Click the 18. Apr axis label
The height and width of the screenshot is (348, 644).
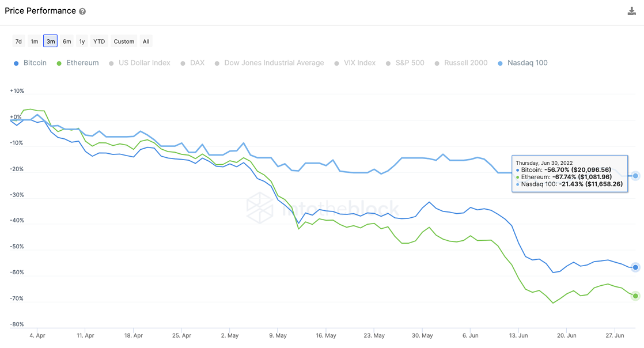click(134, 335)
